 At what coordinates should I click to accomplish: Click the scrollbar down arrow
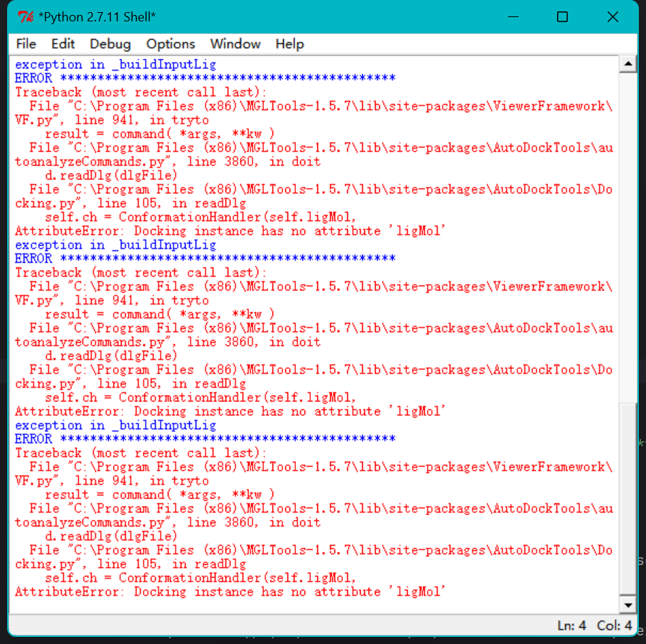(x=628, y=605)
